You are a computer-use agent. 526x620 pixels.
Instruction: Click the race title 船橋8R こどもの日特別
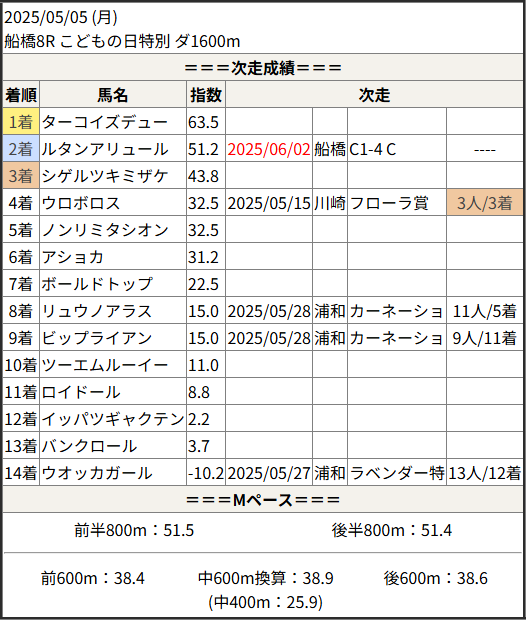coord(87,41)
